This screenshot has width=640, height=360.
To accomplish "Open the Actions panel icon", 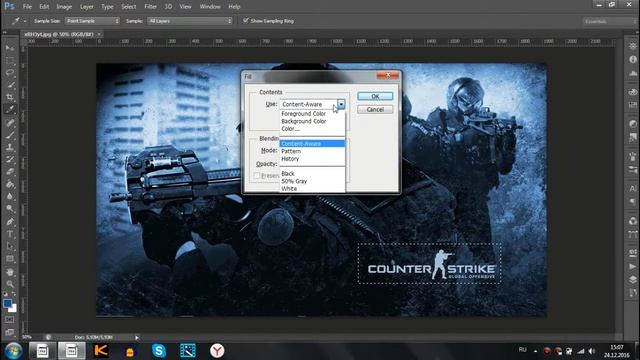I will (633, 267).
